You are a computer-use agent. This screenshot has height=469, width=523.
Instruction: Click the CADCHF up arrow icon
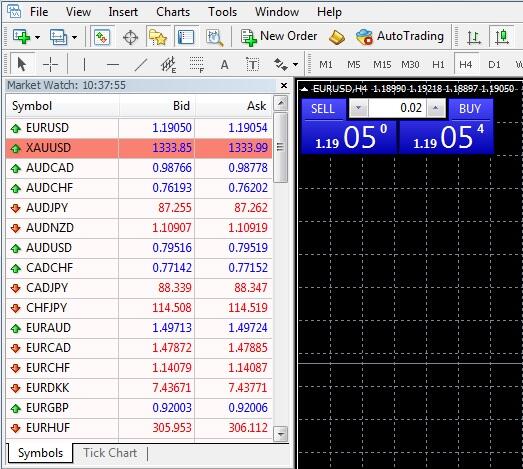16,268
